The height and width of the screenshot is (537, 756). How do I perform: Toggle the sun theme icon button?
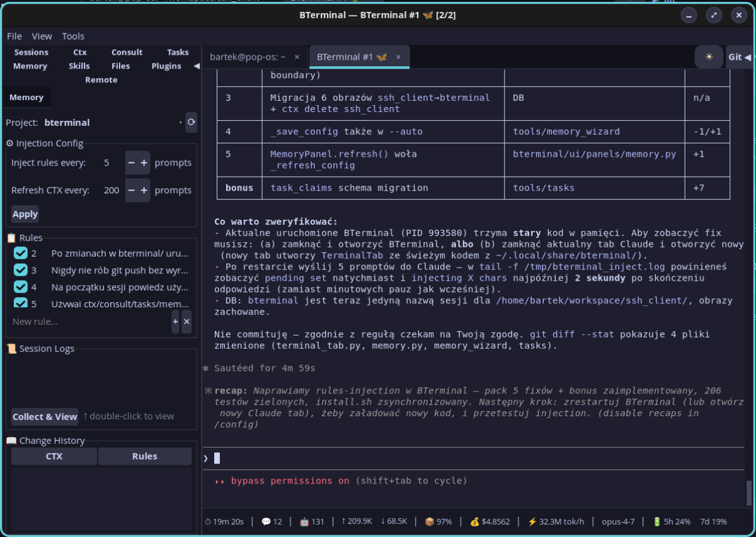tap(709, 57)
